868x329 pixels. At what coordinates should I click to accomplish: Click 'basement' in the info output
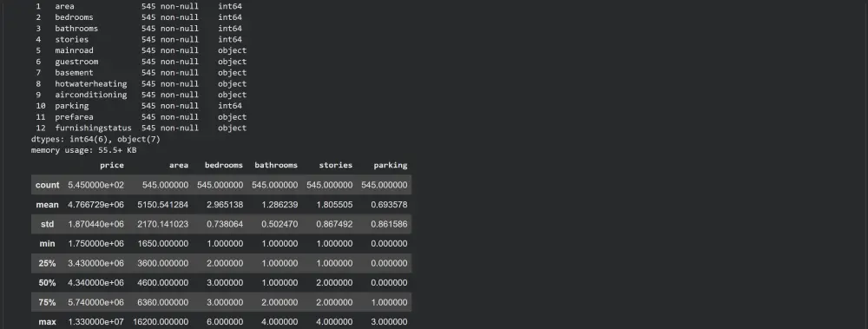coord(74,73)
